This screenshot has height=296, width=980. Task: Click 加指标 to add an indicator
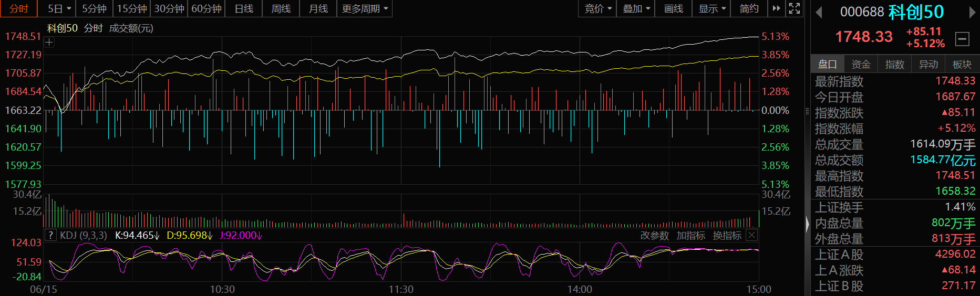[x=690, y=236]
